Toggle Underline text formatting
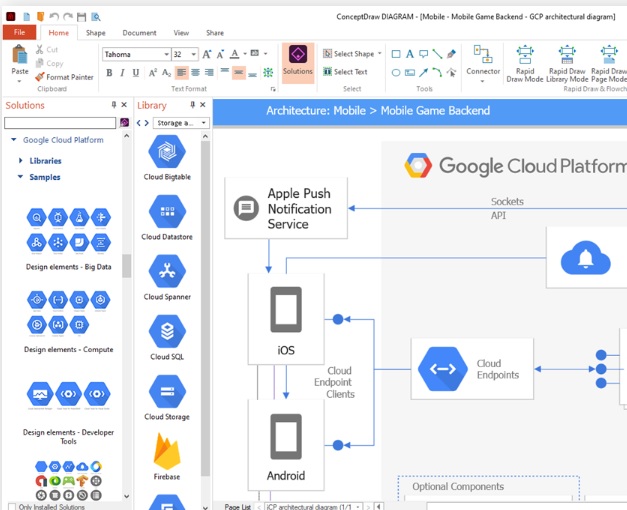Viewport: 627px width, 510px height. coord(136,73)
